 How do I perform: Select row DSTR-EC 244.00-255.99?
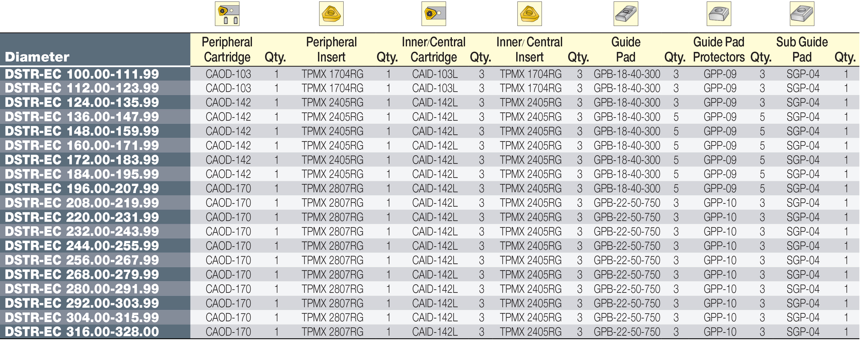pyautogui.click(x=430, y=246)
